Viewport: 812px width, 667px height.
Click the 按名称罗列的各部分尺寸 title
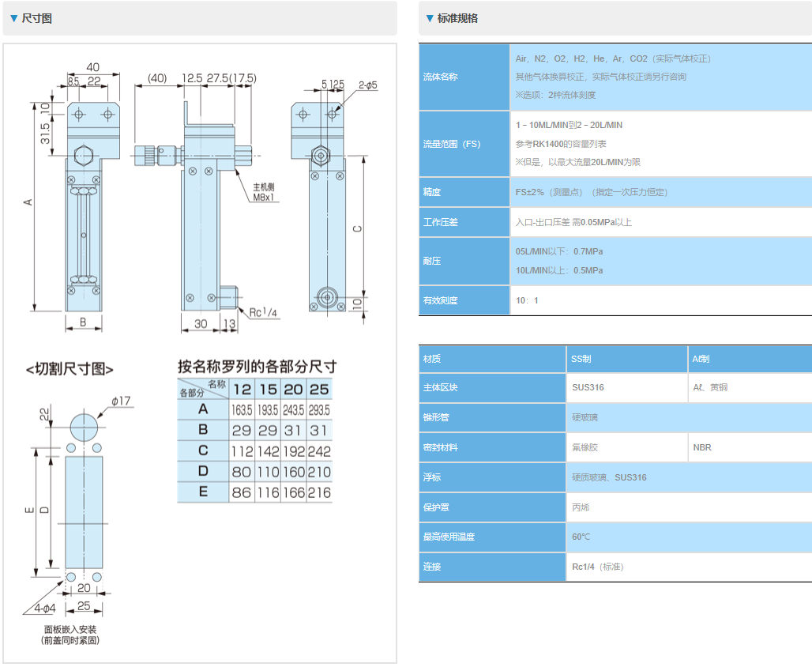(257, 367)
